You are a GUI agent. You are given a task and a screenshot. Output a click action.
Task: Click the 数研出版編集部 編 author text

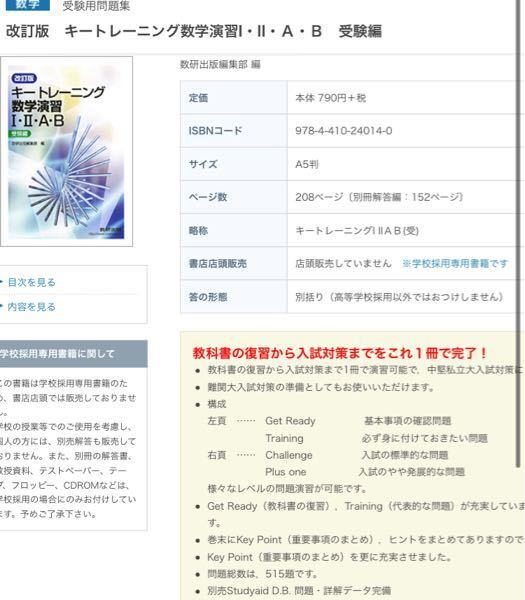220,65
